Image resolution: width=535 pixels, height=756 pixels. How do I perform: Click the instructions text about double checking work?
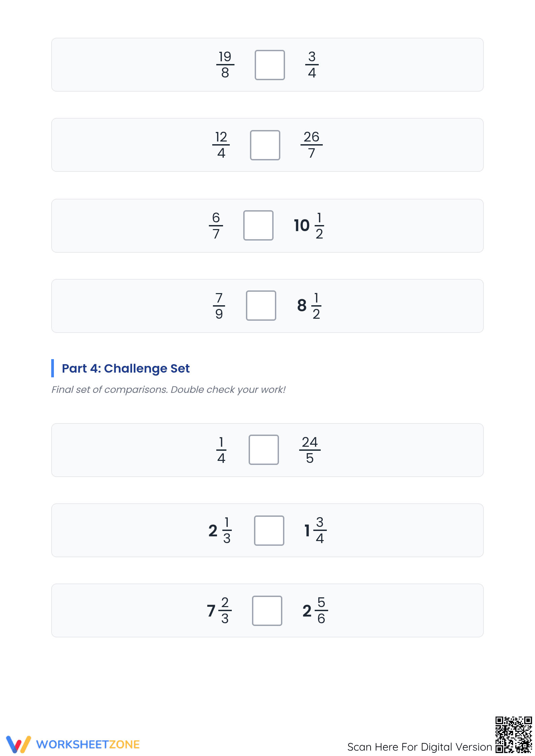pyautogui.click(x=168, y=389)
